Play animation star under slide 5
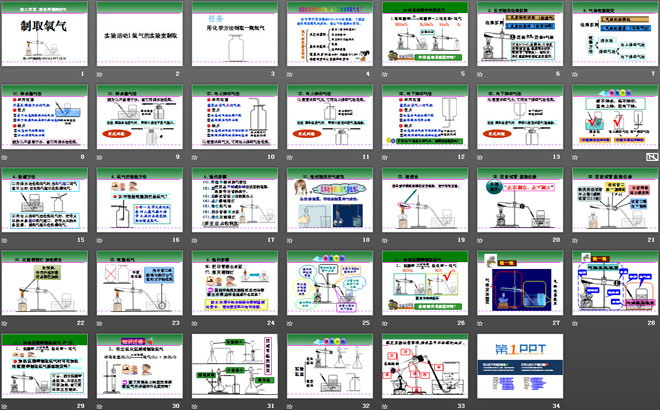Image resolution: width=660 pixels, height=410 pixels. (x=385, y=74)
